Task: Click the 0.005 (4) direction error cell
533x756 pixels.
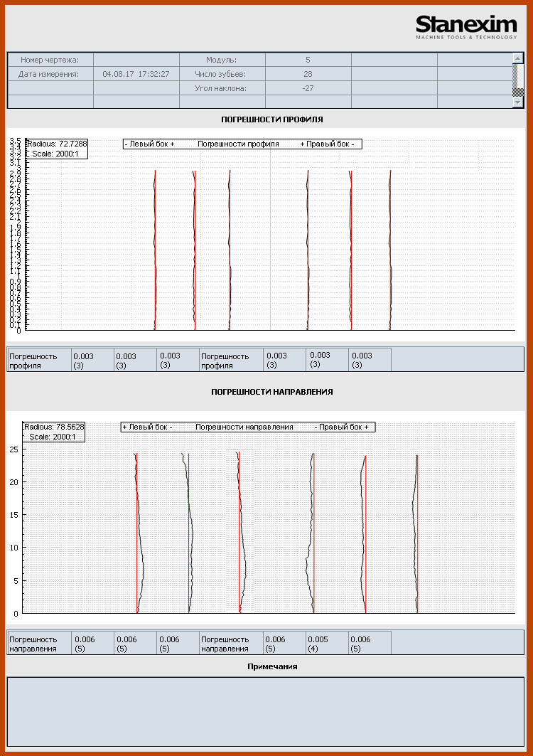Action: pos(327,643)
